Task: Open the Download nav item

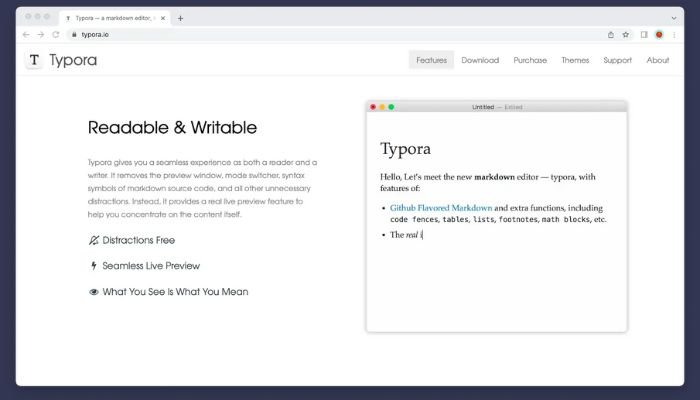Action: coord(480,60)
